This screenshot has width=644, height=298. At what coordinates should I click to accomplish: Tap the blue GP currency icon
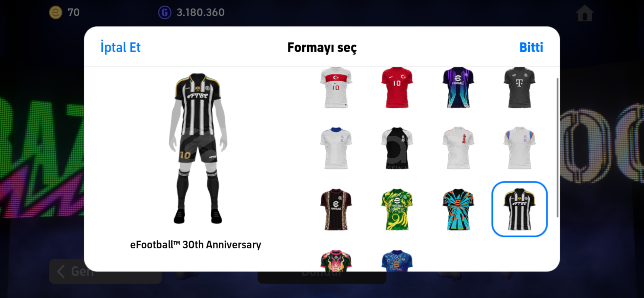click(165, 12)
